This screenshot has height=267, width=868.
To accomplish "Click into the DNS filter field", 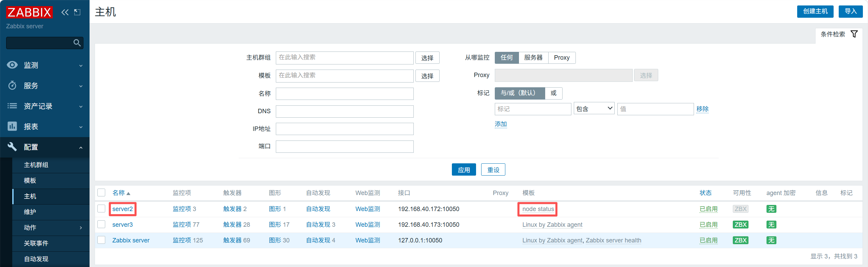I will coord(345,111).
